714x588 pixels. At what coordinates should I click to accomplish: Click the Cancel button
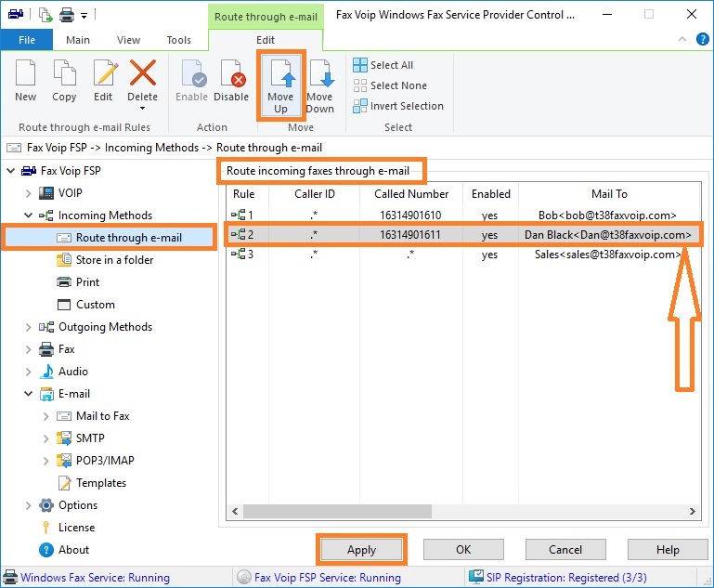pos(565,550)
